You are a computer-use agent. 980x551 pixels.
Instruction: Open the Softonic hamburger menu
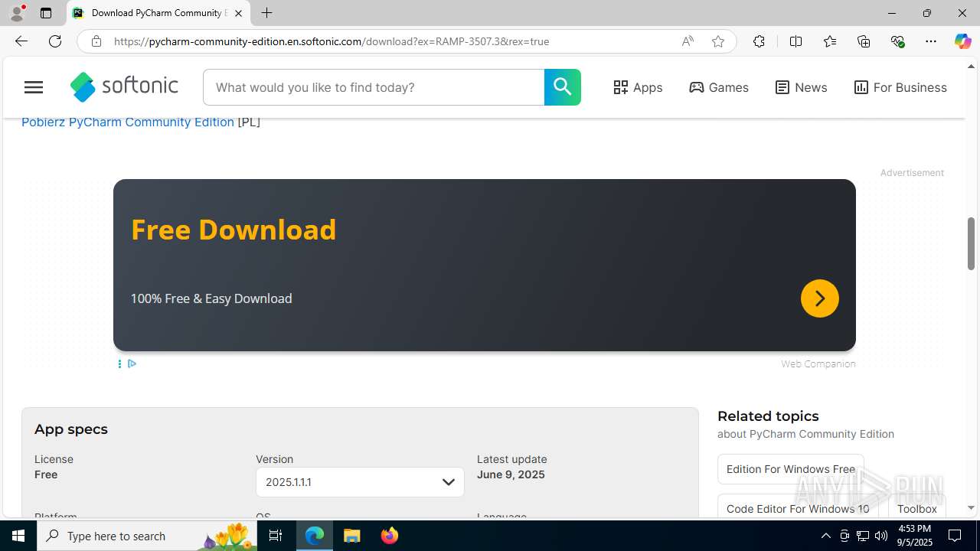pos(34,87)
